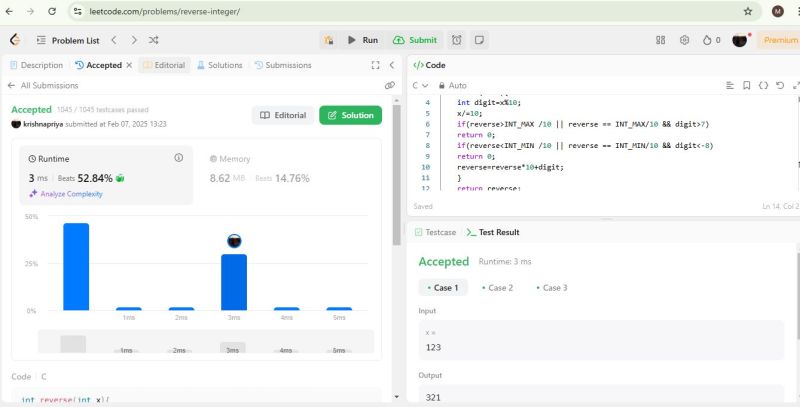Collapse left panel with chevron icon
The image size is (800, 407).
[x=392, y=65]
